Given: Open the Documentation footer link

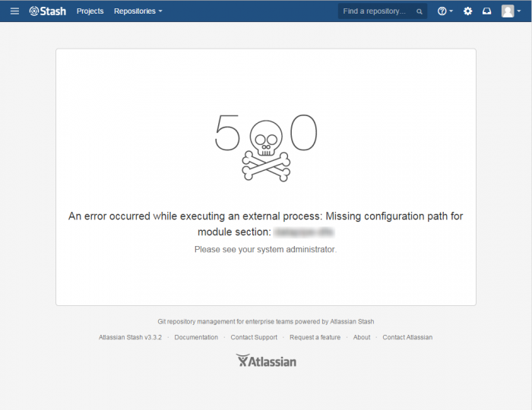Looking at the screenshot, I should [196, 337].
